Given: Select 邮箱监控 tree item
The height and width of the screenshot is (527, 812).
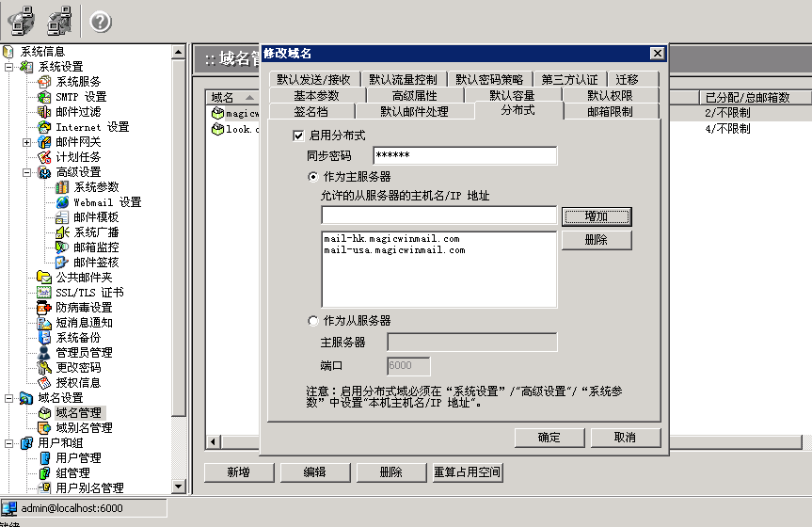Looking at the screenshot, I should 96,248.
